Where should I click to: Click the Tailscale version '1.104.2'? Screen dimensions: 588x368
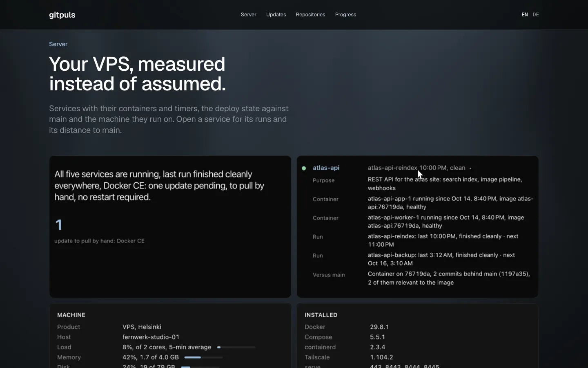[381, 357]
